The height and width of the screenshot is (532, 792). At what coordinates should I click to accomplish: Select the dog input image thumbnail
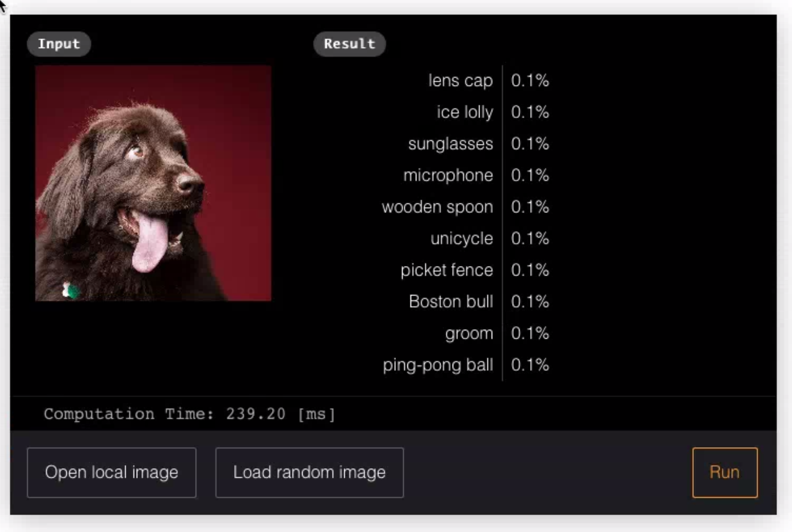pyautogui.click(x=153, y=183)
